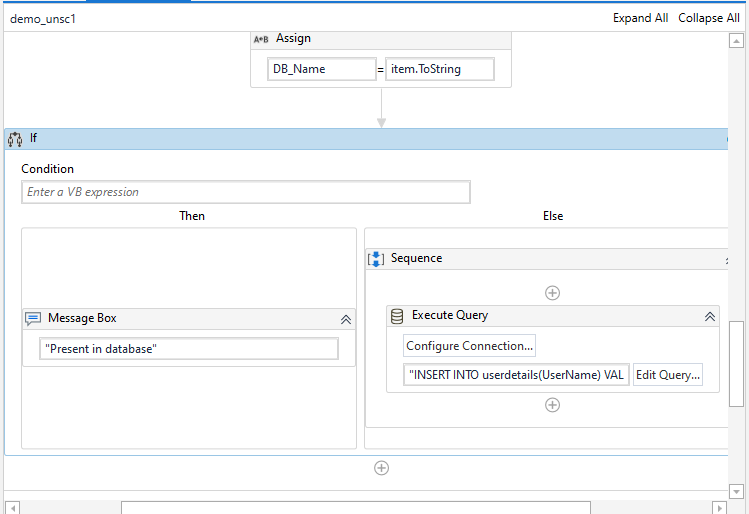Click Collapse All link
The width and height of the screenshot is (749, 514).
[709, 18]
